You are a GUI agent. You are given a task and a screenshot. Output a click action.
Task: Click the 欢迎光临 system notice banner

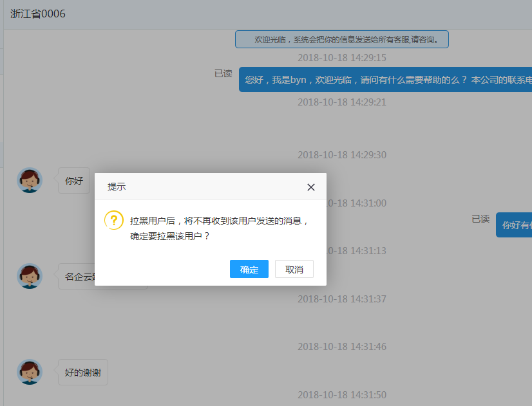(341, 40)
